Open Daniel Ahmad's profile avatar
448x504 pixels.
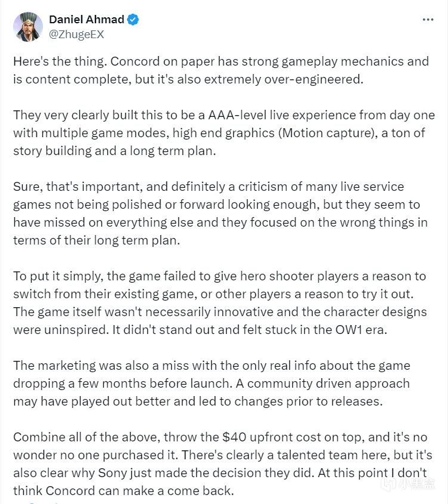pos(28,27)
